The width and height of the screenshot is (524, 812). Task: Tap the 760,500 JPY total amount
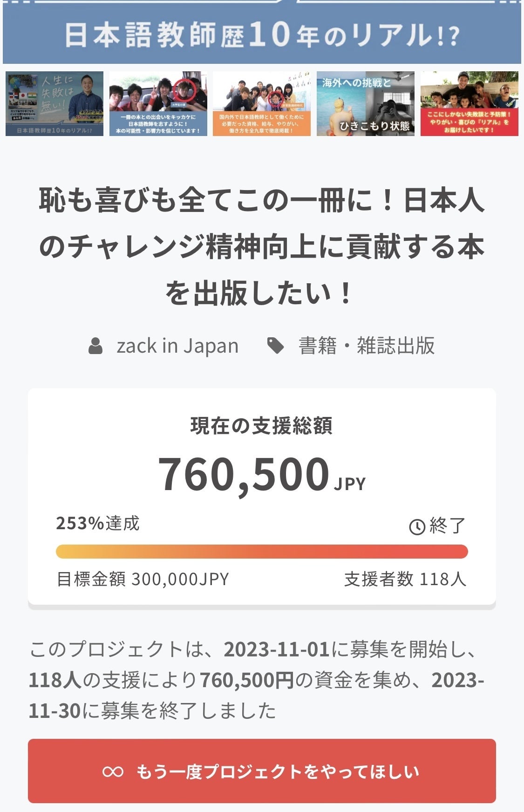tap(262, 474)
